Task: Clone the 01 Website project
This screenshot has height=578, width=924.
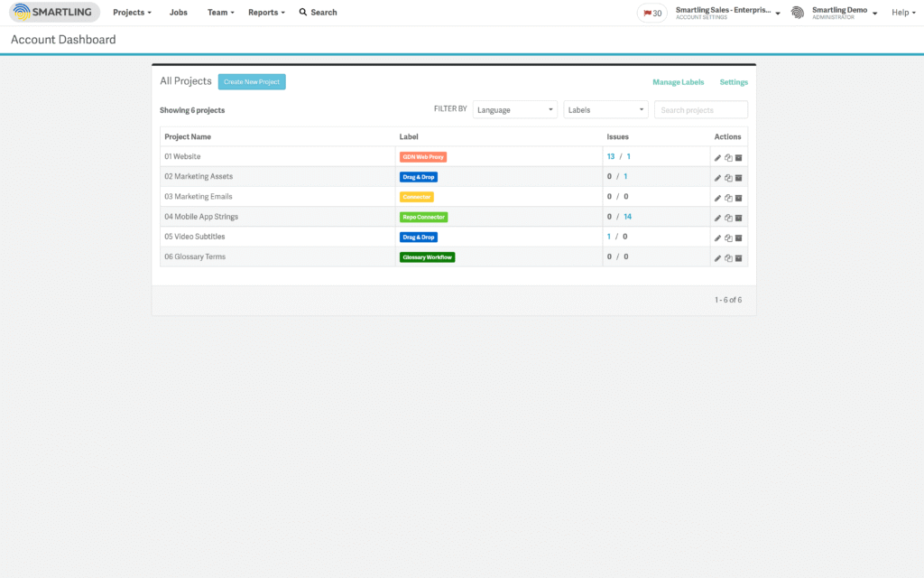Action: 728,157
